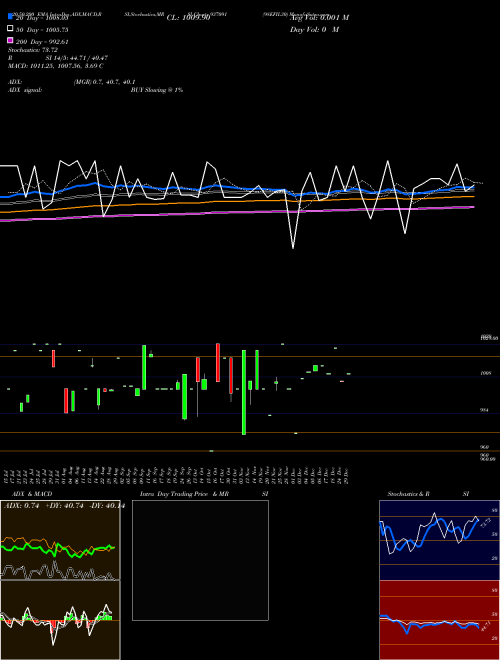Click the 'Stochastics & R' panel title
This screenshot has height=660, width=500.
tap(409, 494)
